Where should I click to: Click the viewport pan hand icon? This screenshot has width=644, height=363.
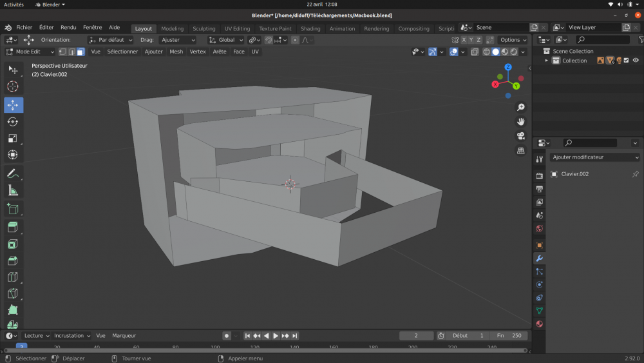click(521, 122)
